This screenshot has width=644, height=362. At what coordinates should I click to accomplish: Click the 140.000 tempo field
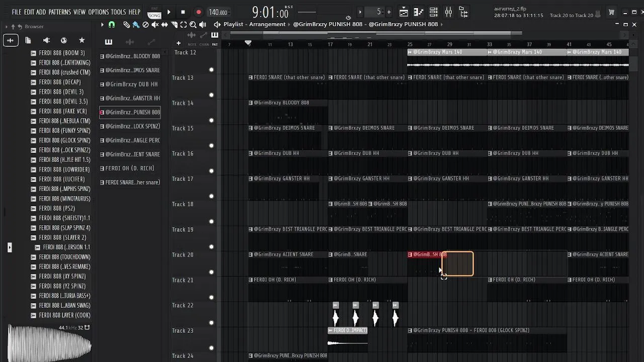[218, 12]
